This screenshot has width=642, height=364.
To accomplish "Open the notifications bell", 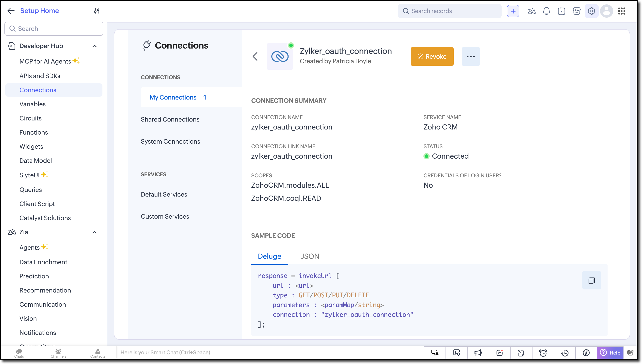I will point(546,11).
